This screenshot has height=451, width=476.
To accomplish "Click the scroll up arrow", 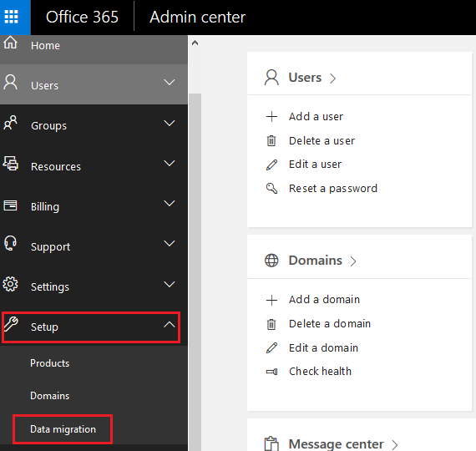I will [195, 43].
